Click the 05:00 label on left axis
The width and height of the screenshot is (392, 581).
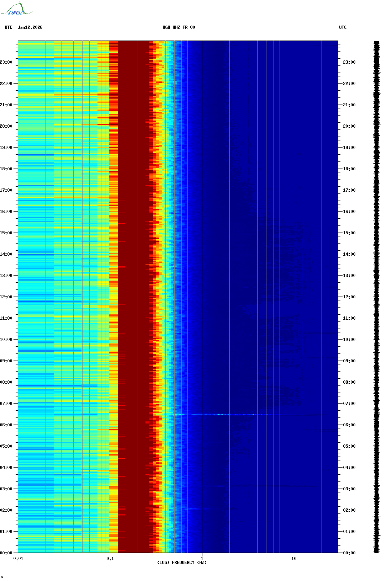point(6,446)
